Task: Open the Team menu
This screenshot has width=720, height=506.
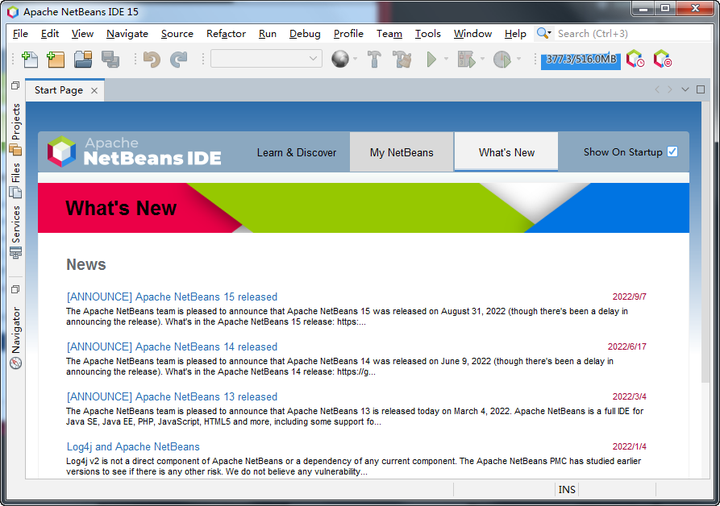Action: tap(389, 34)
